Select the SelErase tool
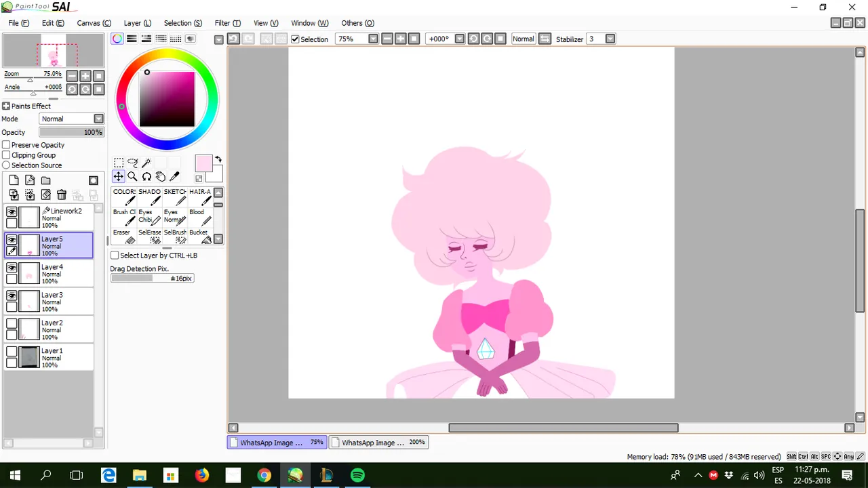Screen dimensions: 868x488 click(x=150, y=236)
